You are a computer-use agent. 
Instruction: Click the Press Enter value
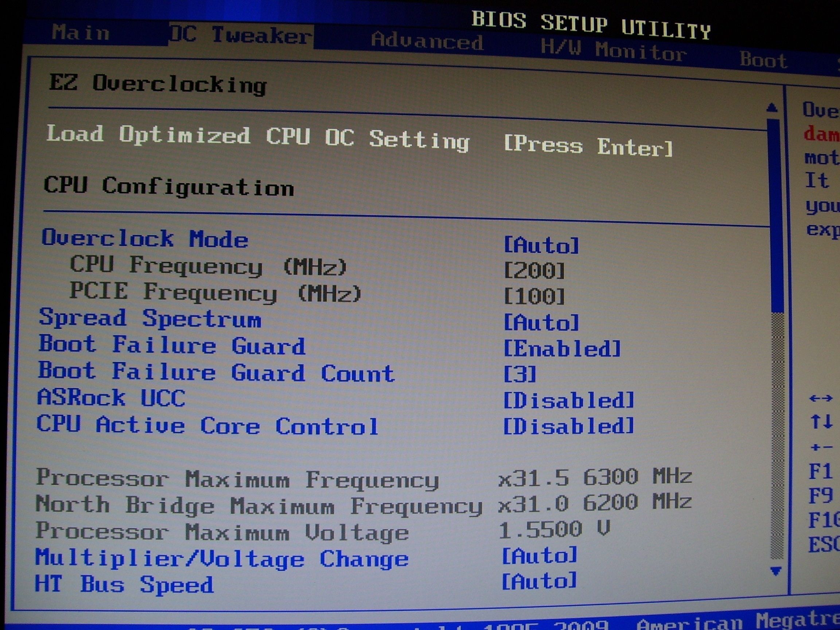tap(588, 146)
